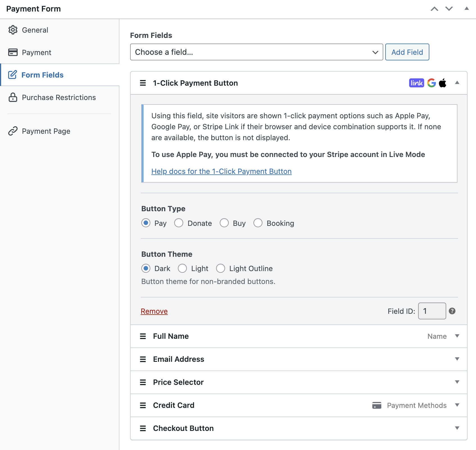
Task: Move Payment Form panel up
Action: click(434, 9)
